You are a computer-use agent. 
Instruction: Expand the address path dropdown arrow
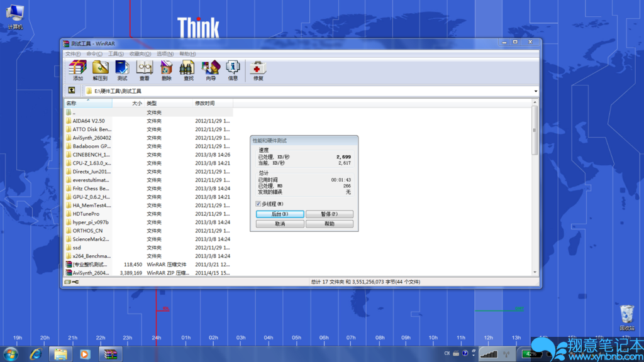click(536, 91)
